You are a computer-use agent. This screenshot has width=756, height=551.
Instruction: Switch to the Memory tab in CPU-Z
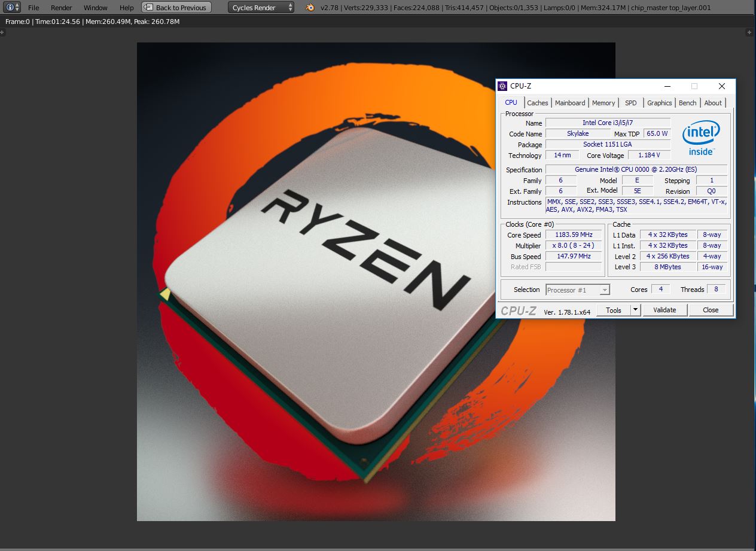click(x=603, y=103)
